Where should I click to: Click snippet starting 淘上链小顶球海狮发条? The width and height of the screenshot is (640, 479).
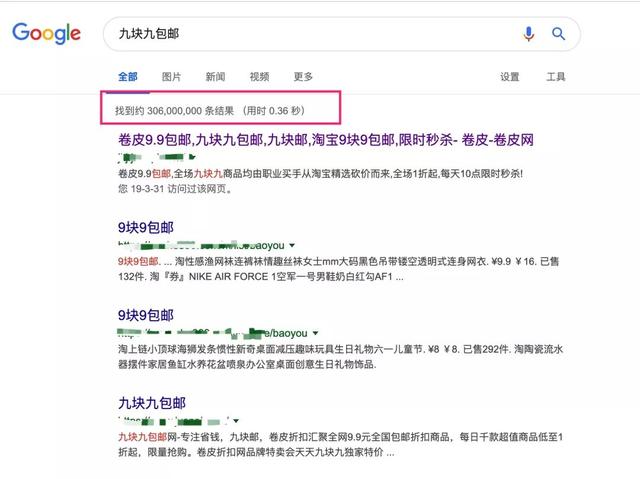click(x=340, y=357)
